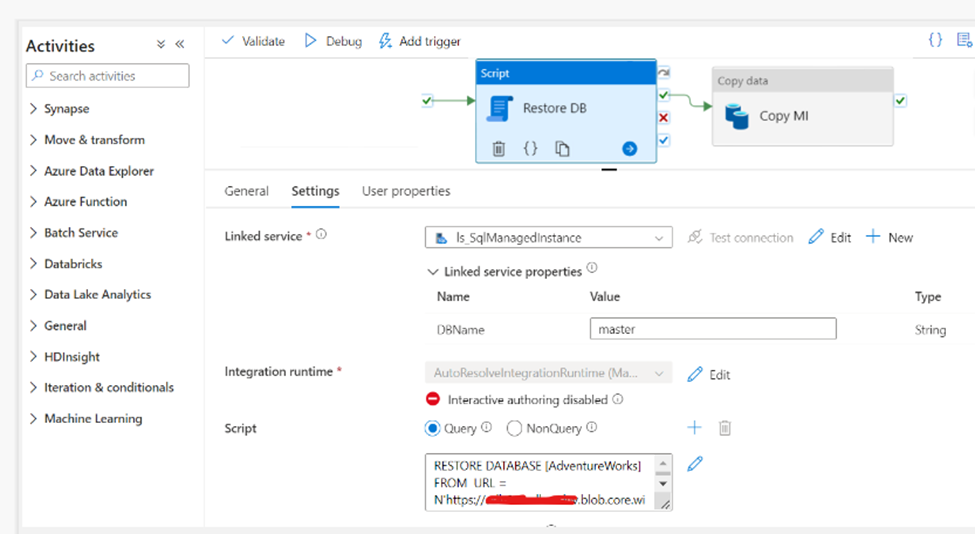The image size is (975, 534).
Task: View Restore DB activity JSON code braces icon
Action: [530, 148]
